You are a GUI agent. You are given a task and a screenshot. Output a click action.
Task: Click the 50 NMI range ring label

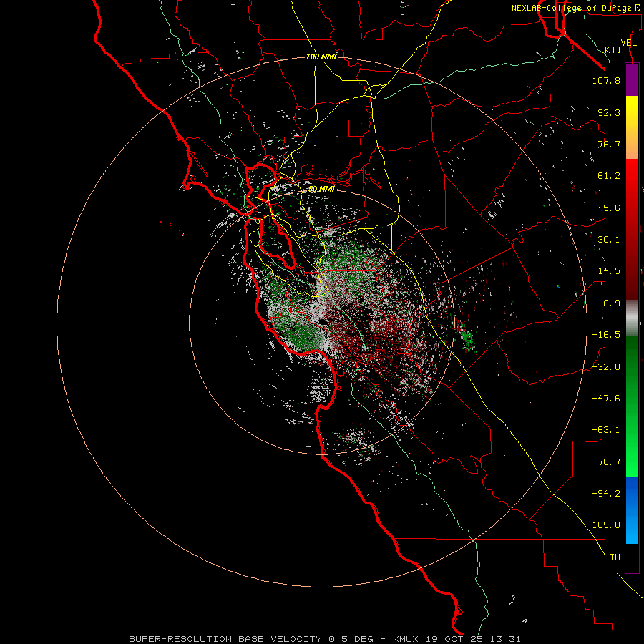click(321, 189)
